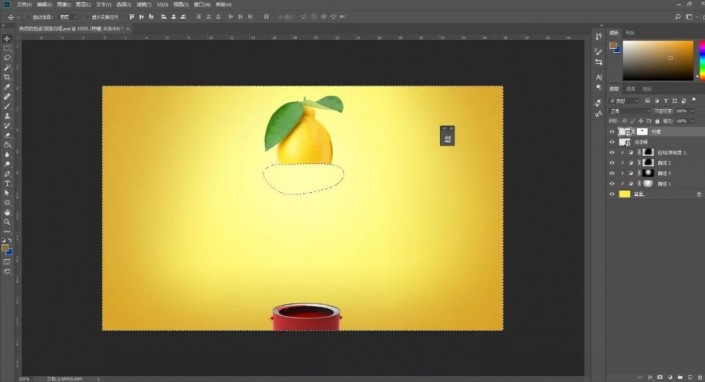
Task: Open the layer Fill slider arrow
Action: 692,121
